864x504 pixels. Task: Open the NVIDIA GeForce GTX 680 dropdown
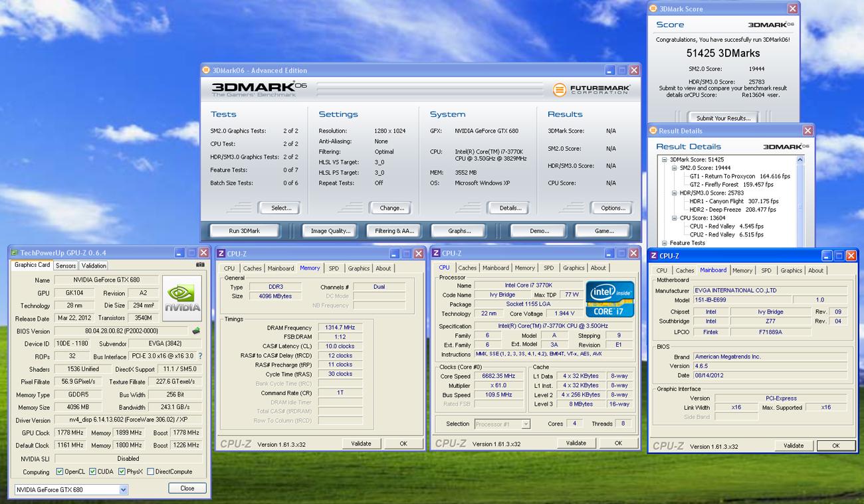(123, 489)
